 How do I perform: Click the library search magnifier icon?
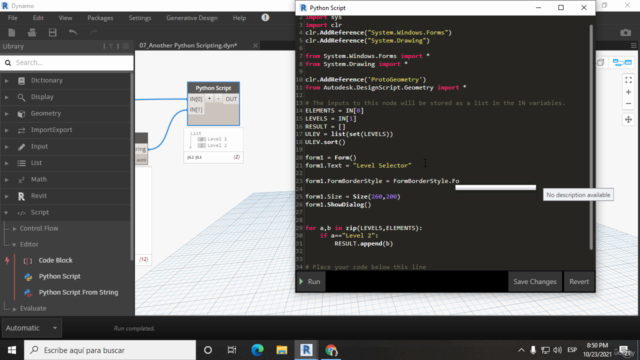(8, 63)
